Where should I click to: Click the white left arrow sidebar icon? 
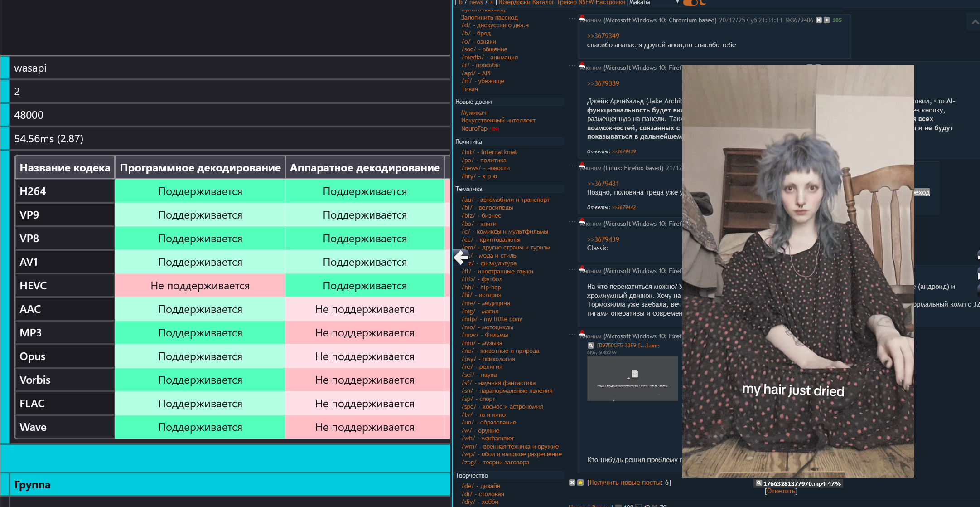tap(461, 258)
